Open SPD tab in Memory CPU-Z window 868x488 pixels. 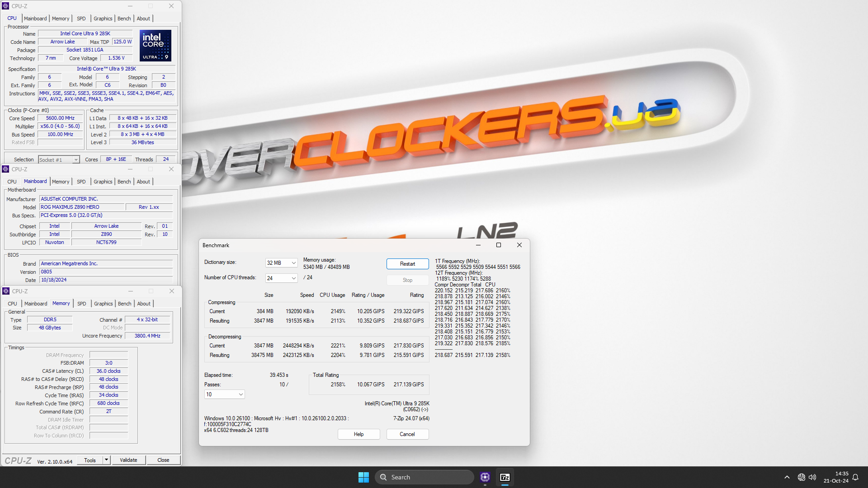[x=82, y=304]
